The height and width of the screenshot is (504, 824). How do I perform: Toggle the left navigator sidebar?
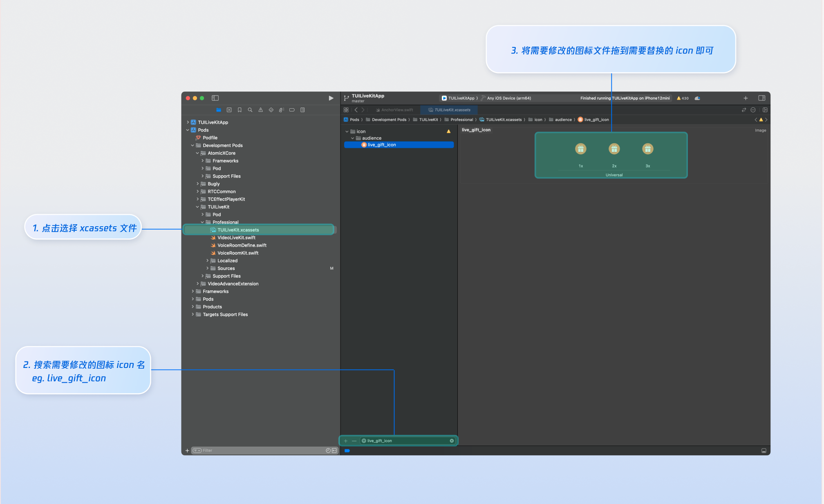point(215,98)
